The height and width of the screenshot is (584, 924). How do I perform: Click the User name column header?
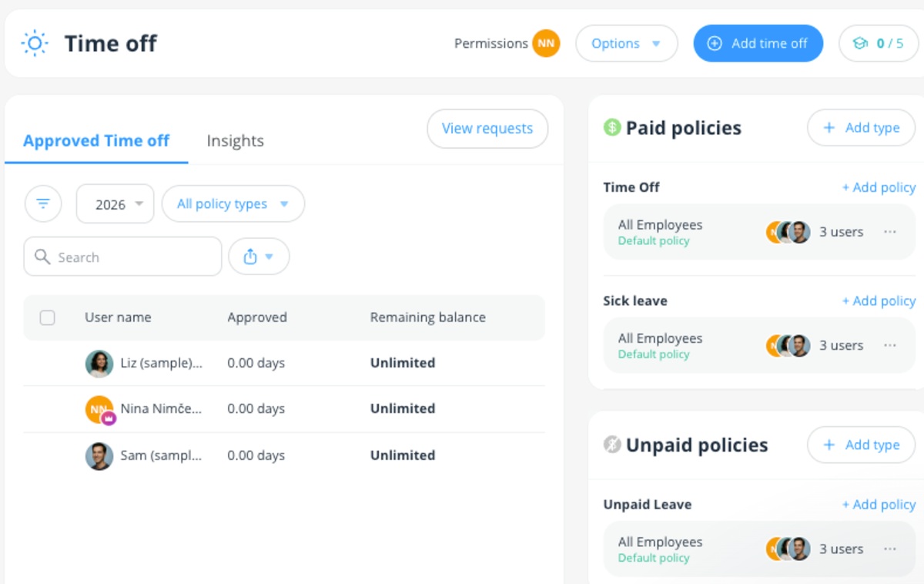pos(118,317)
